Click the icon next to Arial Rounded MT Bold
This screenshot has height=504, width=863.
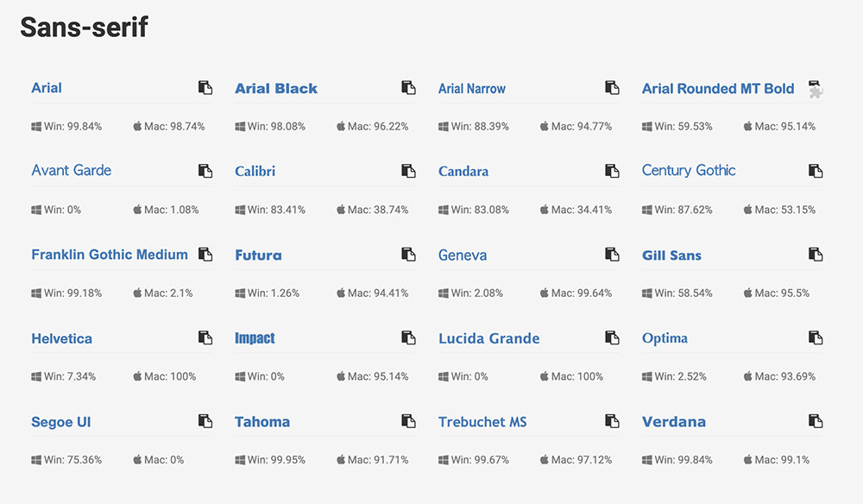[x=816, y=88]
